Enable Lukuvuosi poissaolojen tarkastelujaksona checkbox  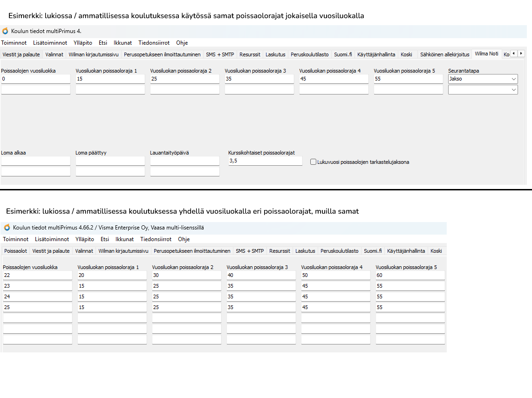314,162
